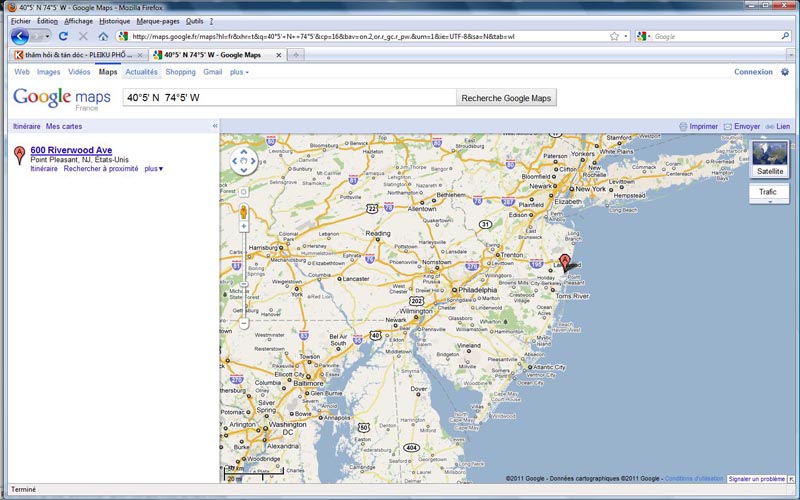Pan the map right with the arrow
Screen dimensions: 800x500
coord(253,161)
